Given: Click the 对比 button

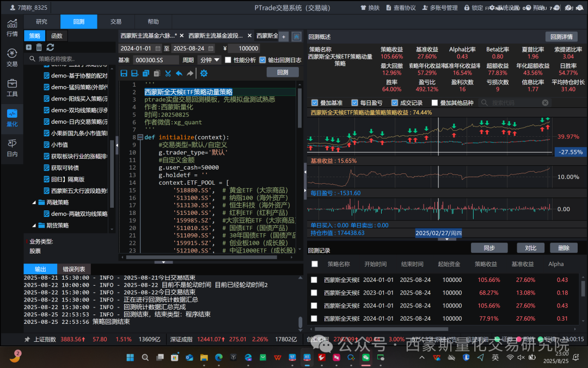Looking at the screenshot, I should 531,248.
